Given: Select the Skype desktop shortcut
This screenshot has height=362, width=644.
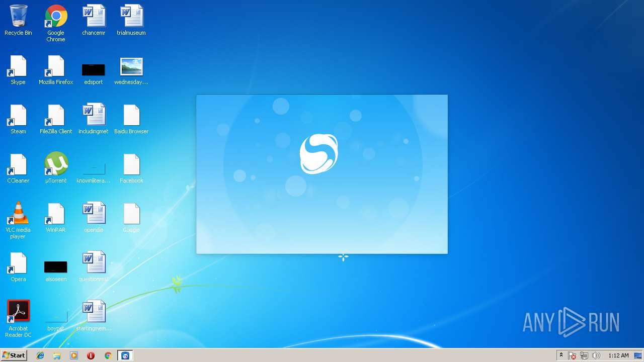Looking at the screenshot, I should tap(18, 69).
